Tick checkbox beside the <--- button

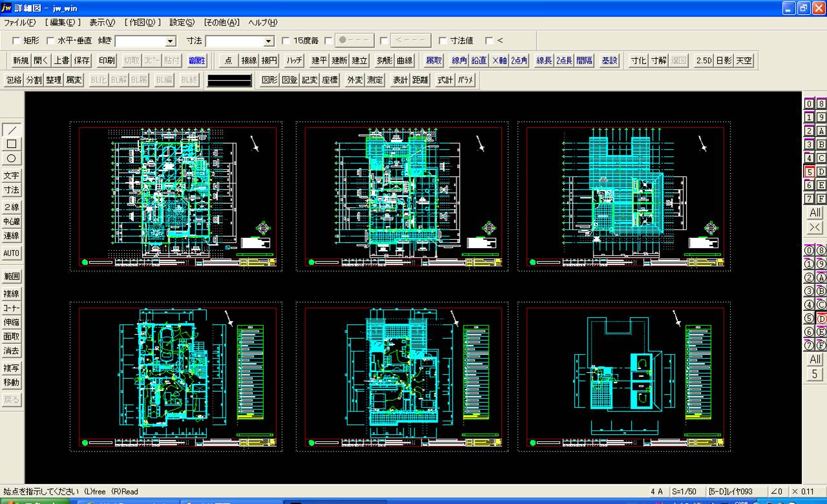384,41
